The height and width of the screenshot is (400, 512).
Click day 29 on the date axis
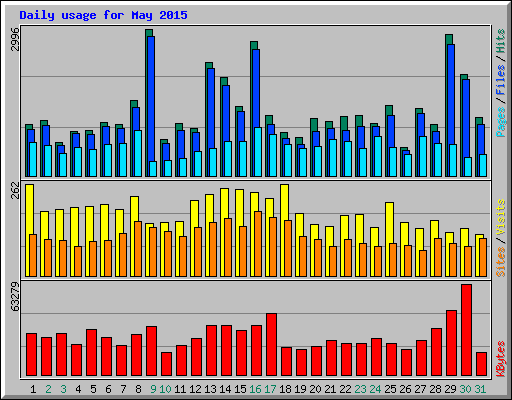pyautogui.click(x=450, y=389)
